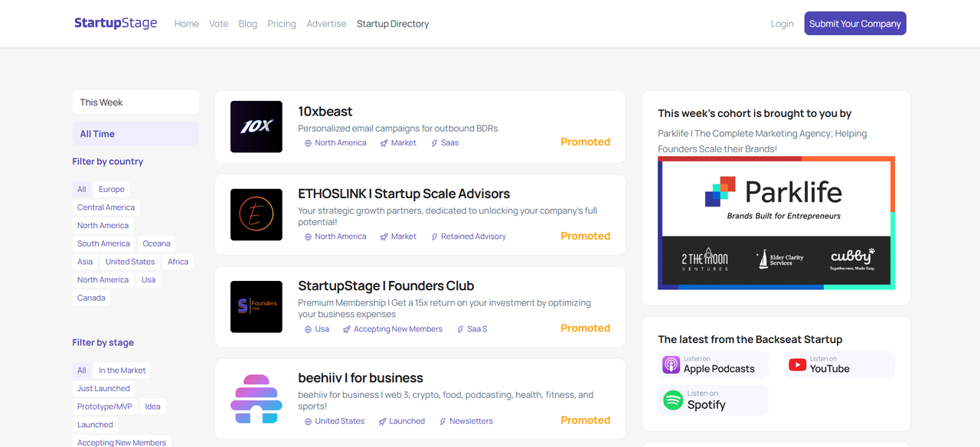Click the icon beside Saa S tag
980x447 pixels.
pyautogui.click(x=460, y=329)
